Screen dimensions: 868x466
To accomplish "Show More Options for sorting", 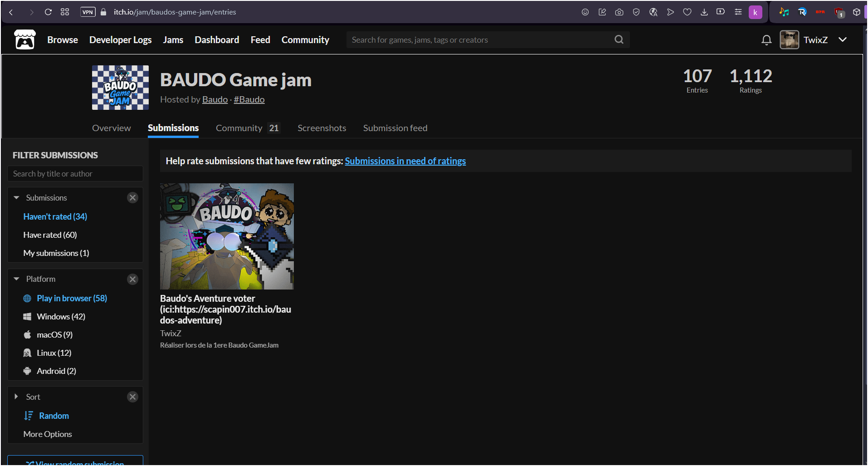I will pos(48,434).
